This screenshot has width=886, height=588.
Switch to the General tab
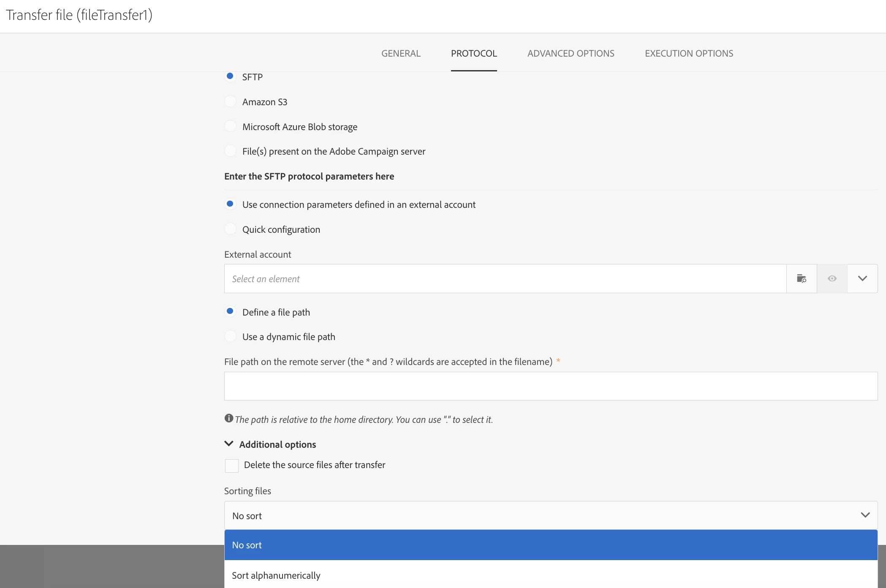tap(401, 53)
